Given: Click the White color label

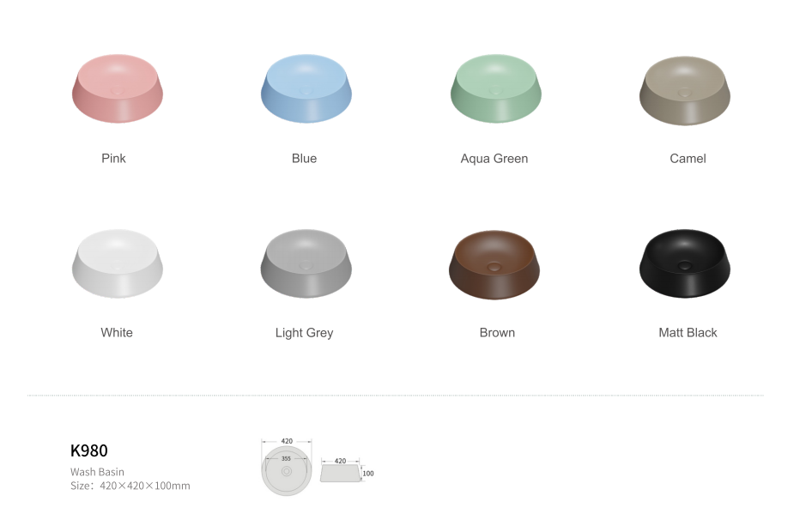Looking at the screenshot, I should pyautogui.click(x=117, y=333).
